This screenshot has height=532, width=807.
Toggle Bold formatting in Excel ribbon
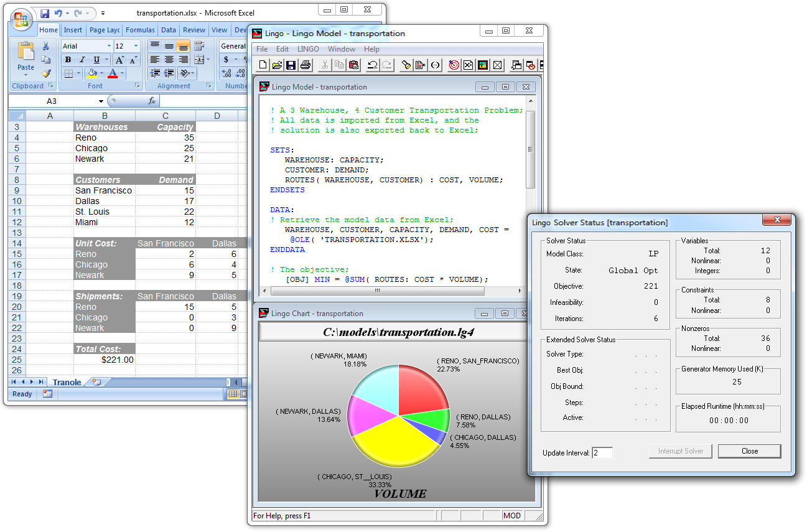pyautogui.click(x=68, y=60)
